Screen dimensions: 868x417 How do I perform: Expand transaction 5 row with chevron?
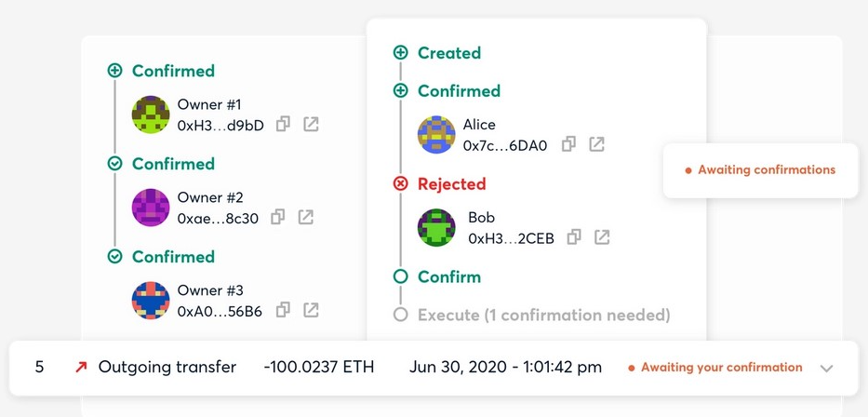[826, 369]
